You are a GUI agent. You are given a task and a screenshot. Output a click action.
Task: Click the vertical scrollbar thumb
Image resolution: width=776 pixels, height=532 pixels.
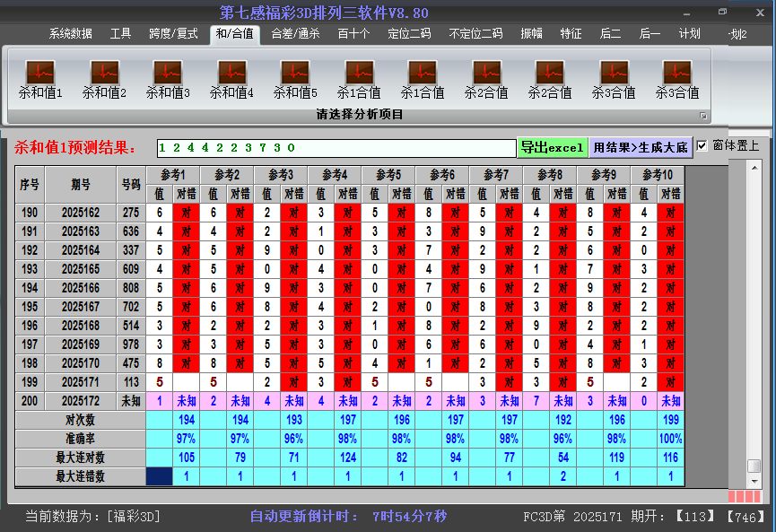pos(754,466)
